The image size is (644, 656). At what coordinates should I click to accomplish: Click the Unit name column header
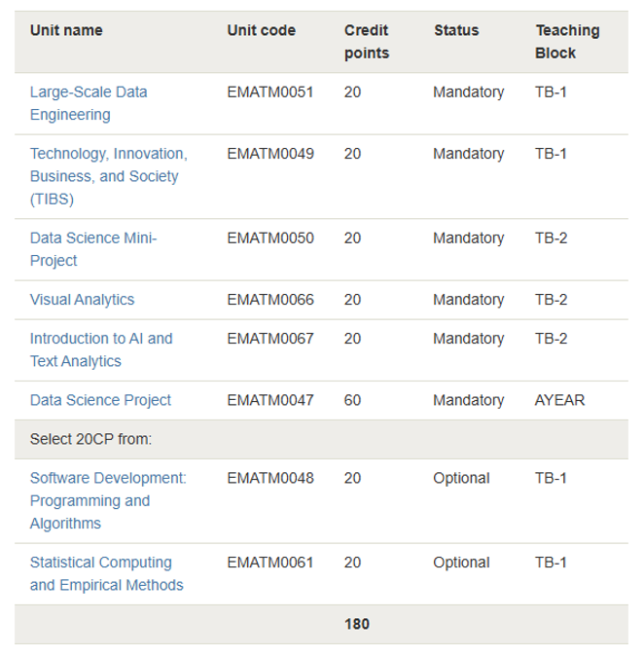[x=66, y=30]
